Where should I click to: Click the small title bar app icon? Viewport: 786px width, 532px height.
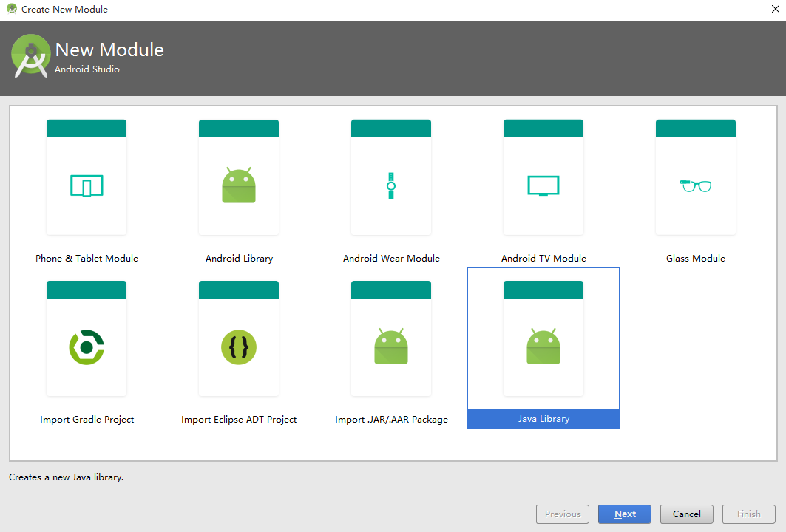[12, 9]
